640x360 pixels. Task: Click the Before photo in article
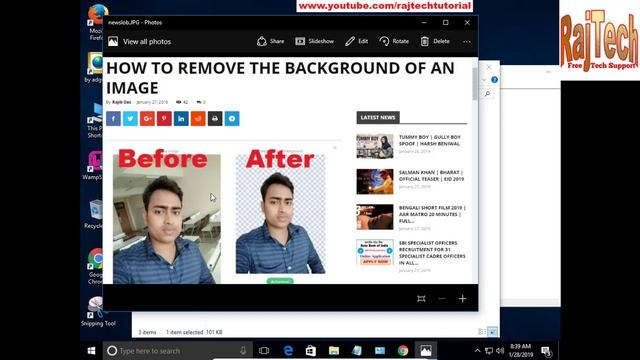pos(167,219)
